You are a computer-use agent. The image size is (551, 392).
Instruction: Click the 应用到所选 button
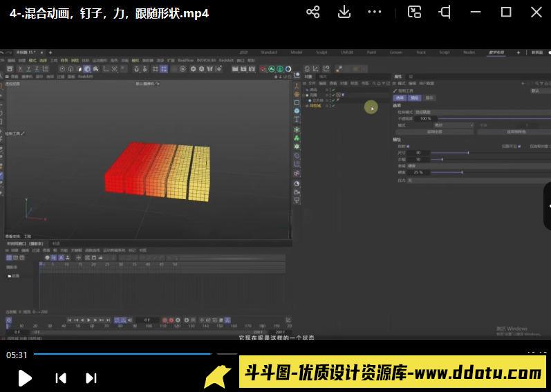[514, 132]
